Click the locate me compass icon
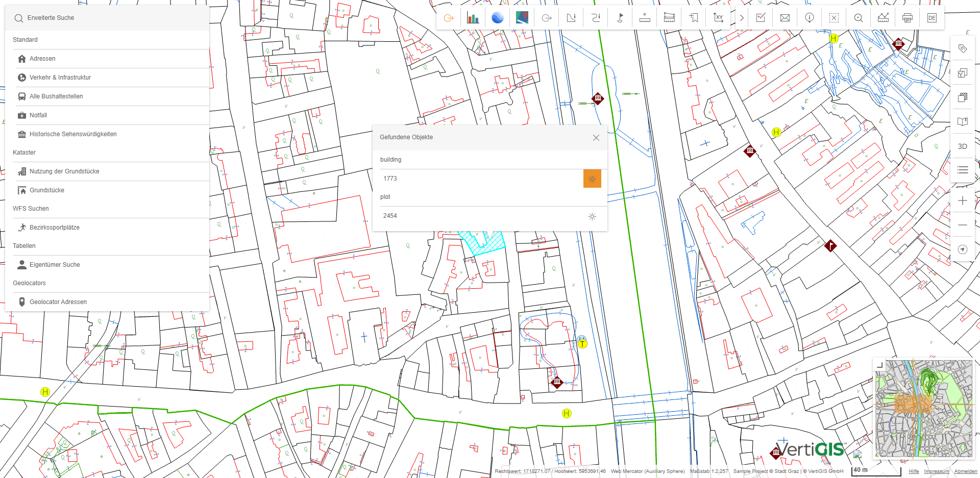The width and height of the screenshot is (980, 478). pyautogui.click(x=962, y=249)
